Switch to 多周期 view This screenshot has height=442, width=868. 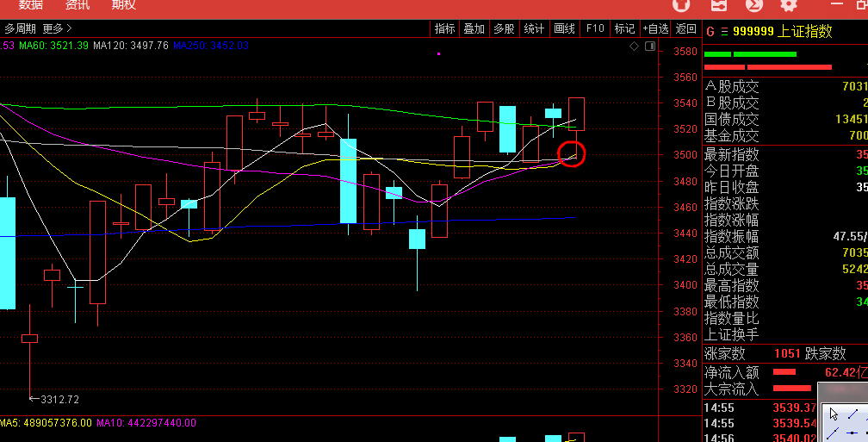pos(21,28)
